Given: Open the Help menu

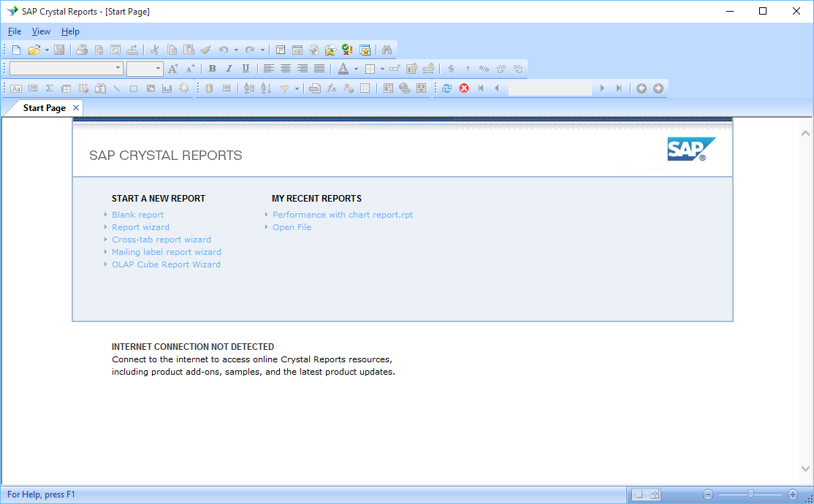Looking at the screenshot, I should click(x=70, y=31).
